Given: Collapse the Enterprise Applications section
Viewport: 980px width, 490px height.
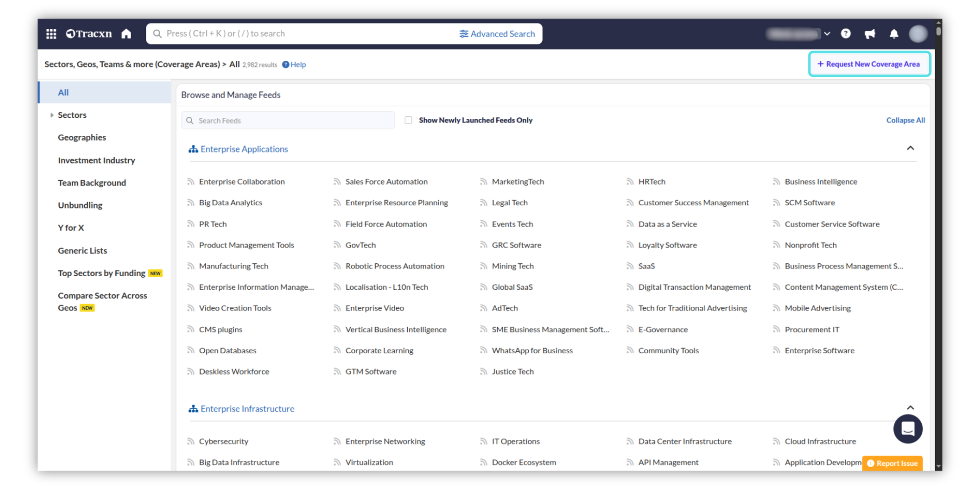Looking at the screenshot, I should coord(910,149).
